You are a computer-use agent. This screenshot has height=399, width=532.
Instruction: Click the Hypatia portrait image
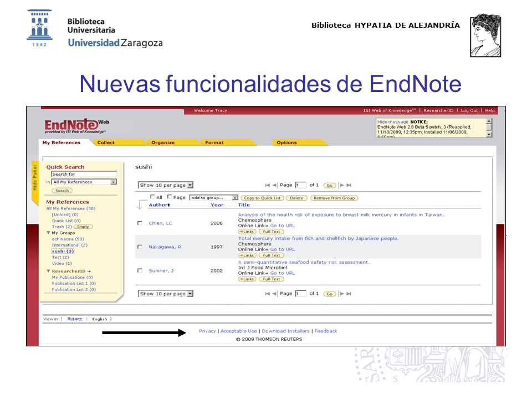(x=485, y=35)
